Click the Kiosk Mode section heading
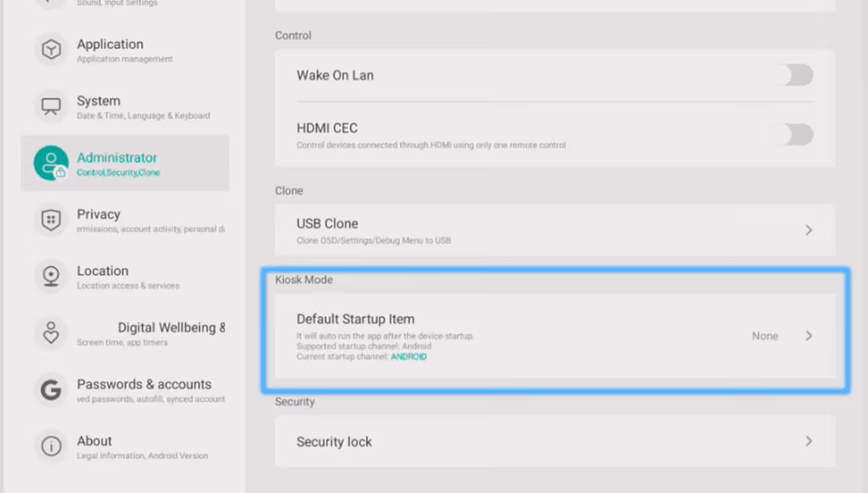Screen dimensions: 868x493 click(x=304, y=280)
